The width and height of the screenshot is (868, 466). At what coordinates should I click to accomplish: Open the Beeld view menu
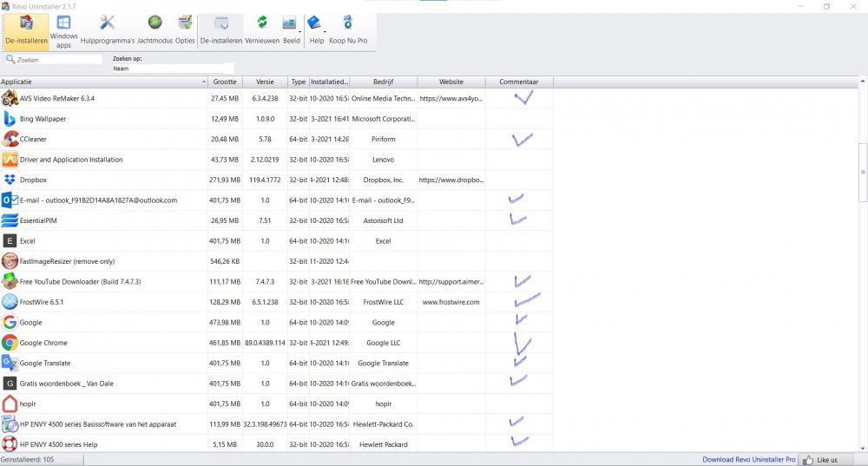coord(291,31)
